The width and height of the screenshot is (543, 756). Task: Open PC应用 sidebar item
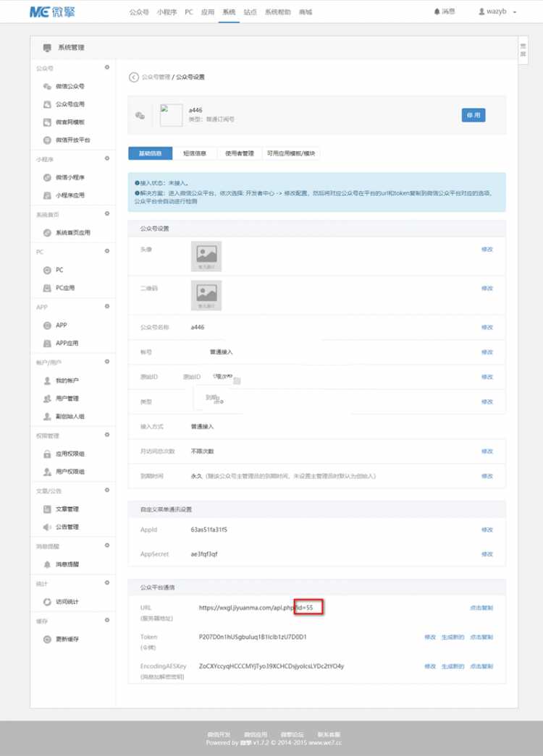click(x=64, y=288)
